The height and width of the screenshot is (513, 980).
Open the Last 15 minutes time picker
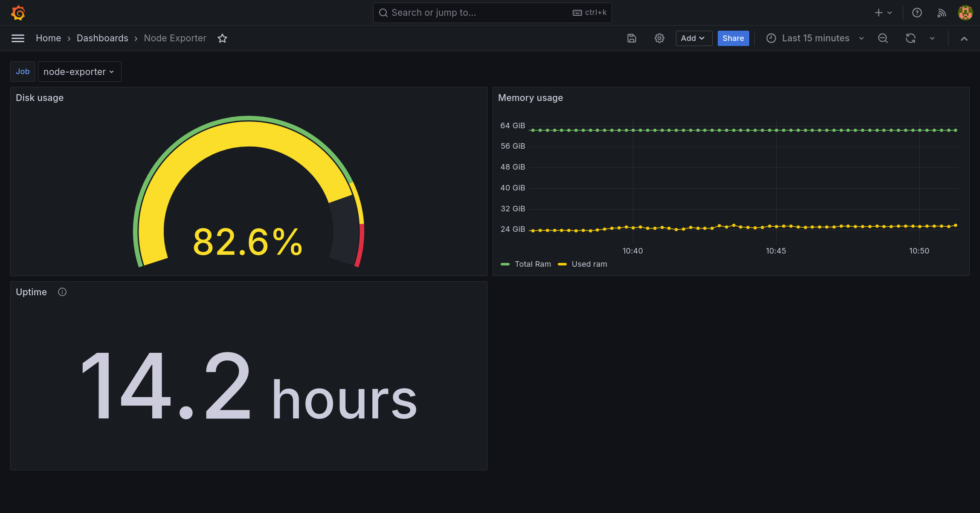(x=815, y=38)
